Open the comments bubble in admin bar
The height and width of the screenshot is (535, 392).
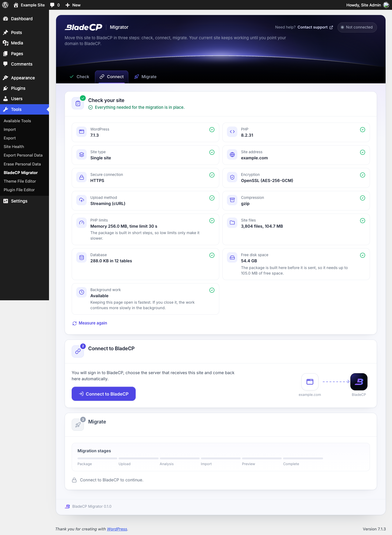(x=55, y=5)
